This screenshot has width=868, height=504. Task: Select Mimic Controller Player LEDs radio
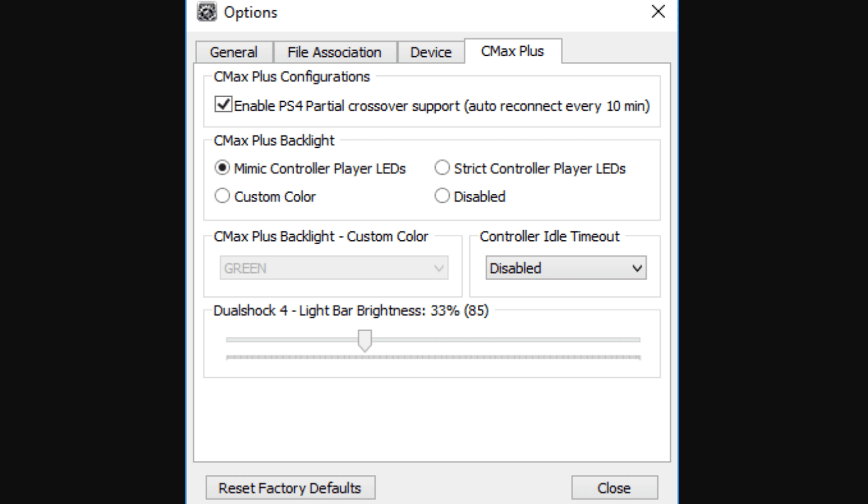pos(222,168)
